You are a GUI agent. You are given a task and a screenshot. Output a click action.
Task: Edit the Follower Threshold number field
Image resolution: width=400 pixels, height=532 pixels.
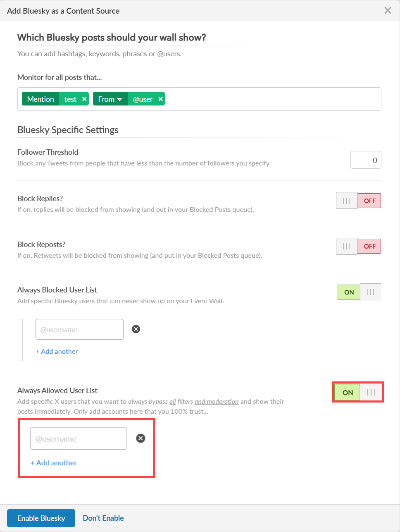click(366, 160)
